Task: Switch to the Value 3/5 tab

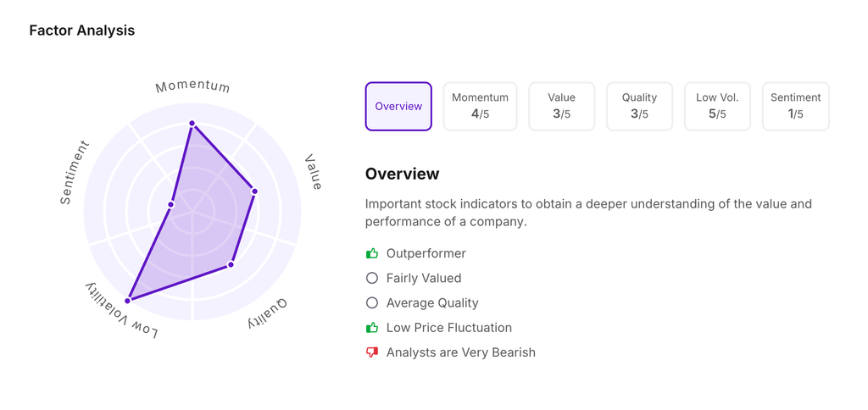Action: click(x=561, y=107)
